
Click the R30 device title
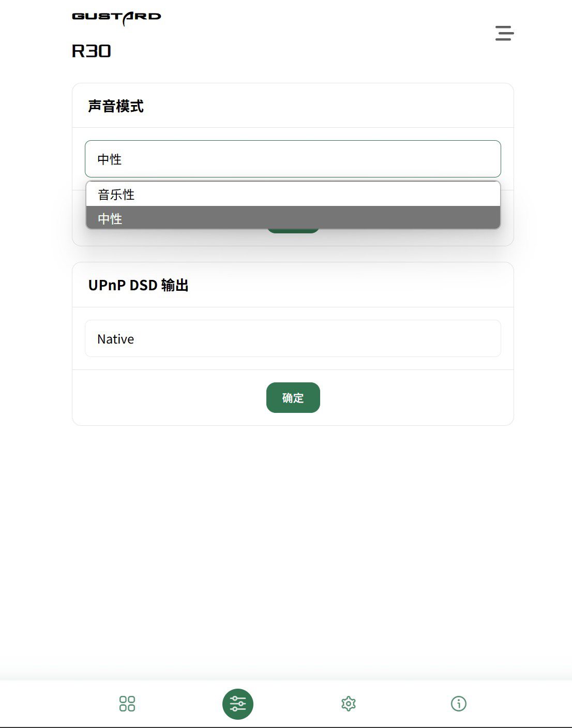coord(91,51)
